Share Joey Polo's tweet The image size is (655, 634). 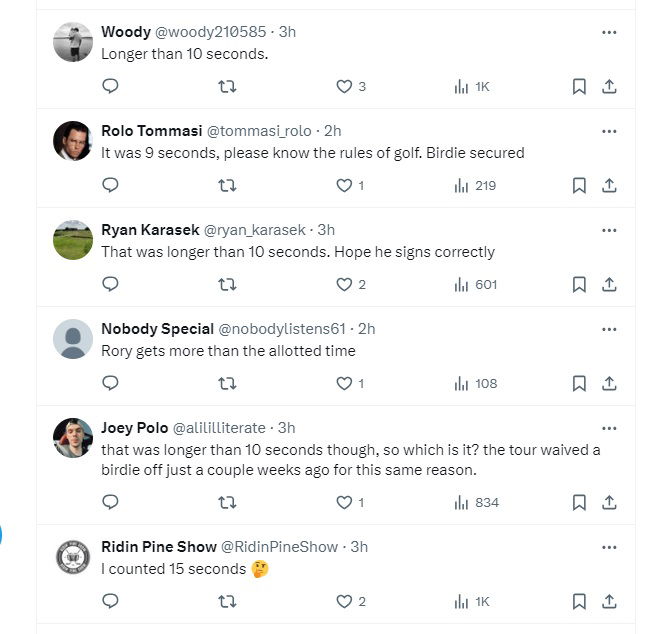(608, 502)
